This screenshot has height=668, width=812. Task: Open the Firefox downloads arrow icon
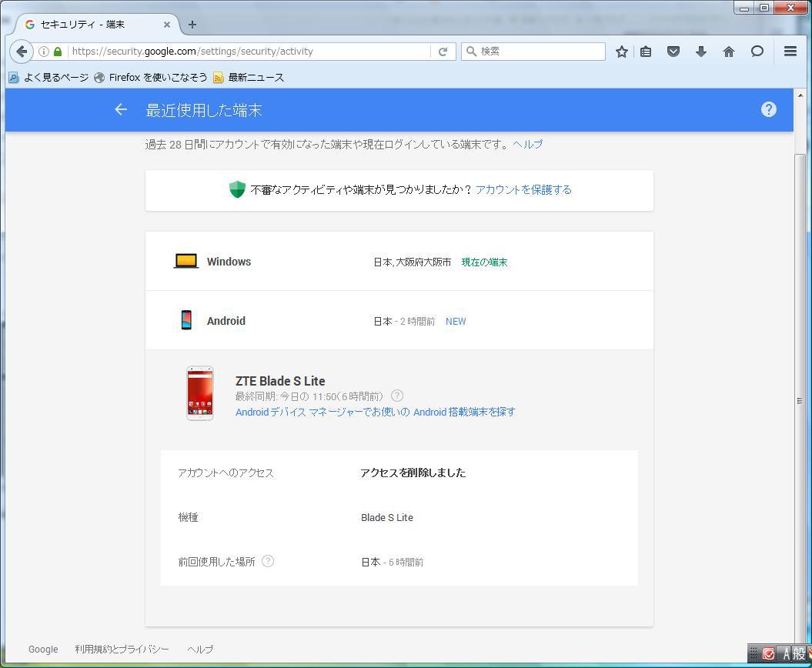pyautogui.click(x=700, y=52)
